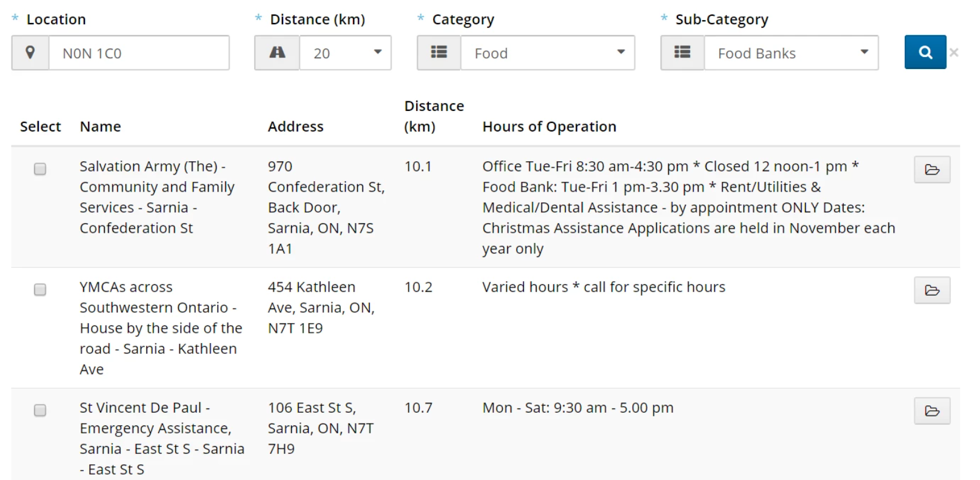Click the Hours of Operation column header
Viewport: 980px width, 480px height.
[549, 127]
